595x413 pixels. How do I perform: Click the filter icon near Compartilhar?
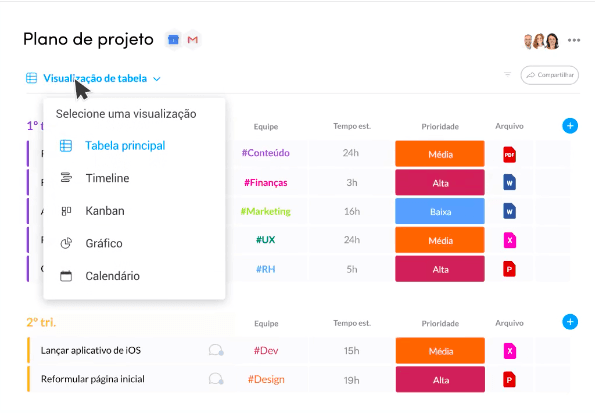(x=507, y=75)
